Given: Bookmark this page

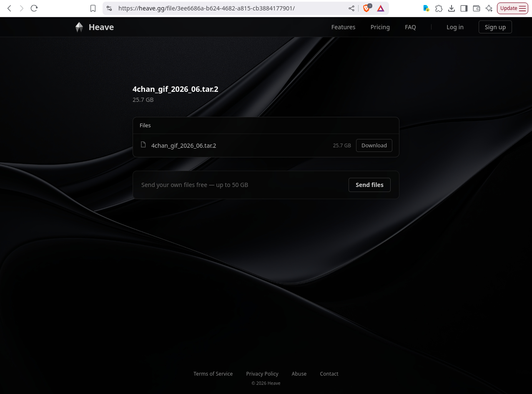Looking at the screenshot, I should click(93, 8).
